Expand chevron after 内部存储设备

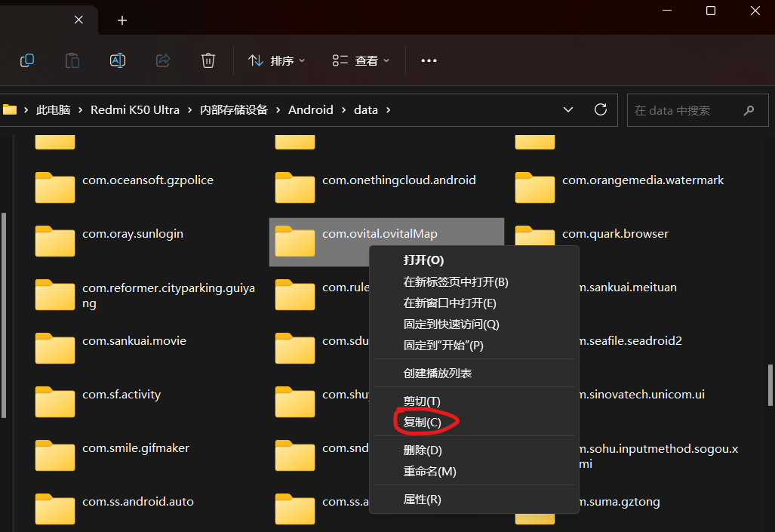pyautogui.click(x=278, y=109)
